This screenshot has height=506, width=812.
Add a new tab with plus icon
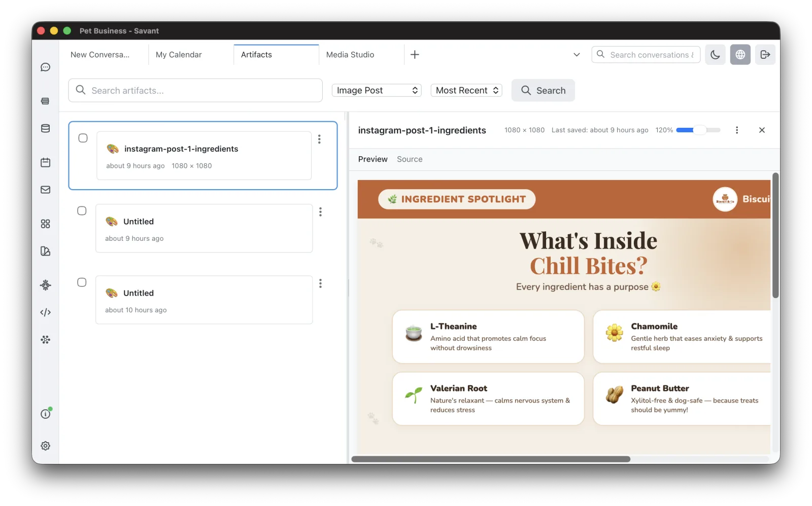(x=415, y=55)
